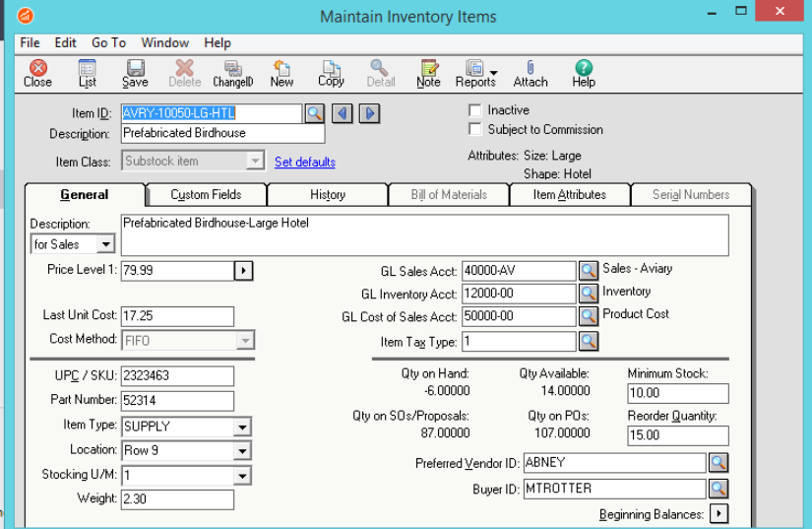
Task: Click the Set defaults link
Action: [x=304, y=162]
